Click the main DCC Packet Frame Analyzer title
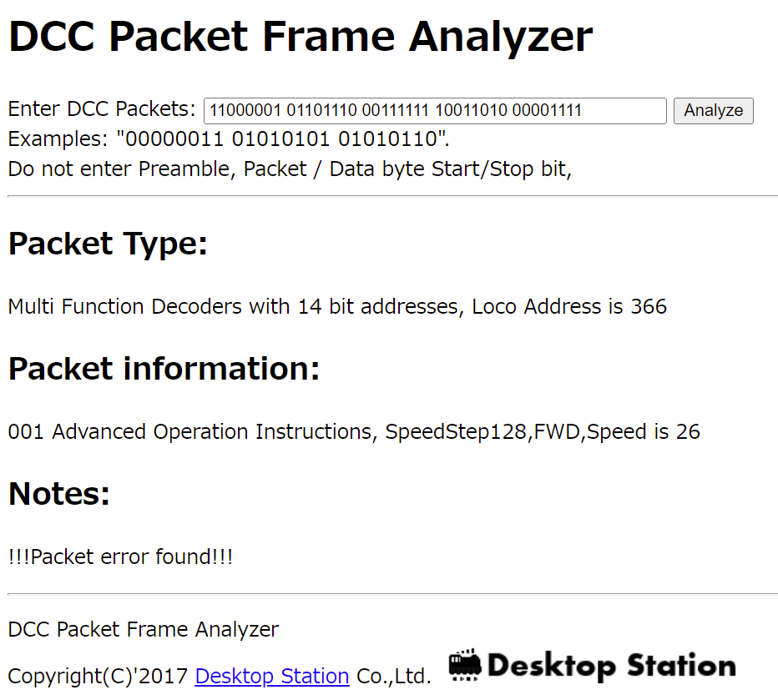Screen dimensions: 778x700 301,37
